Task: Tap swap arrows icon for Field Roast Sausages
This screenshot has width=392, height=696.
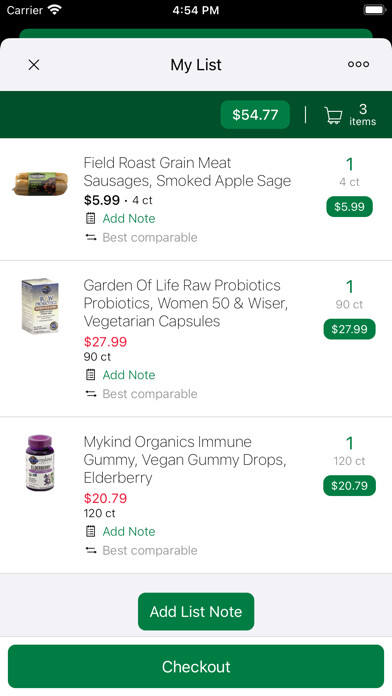Action: 91,237
